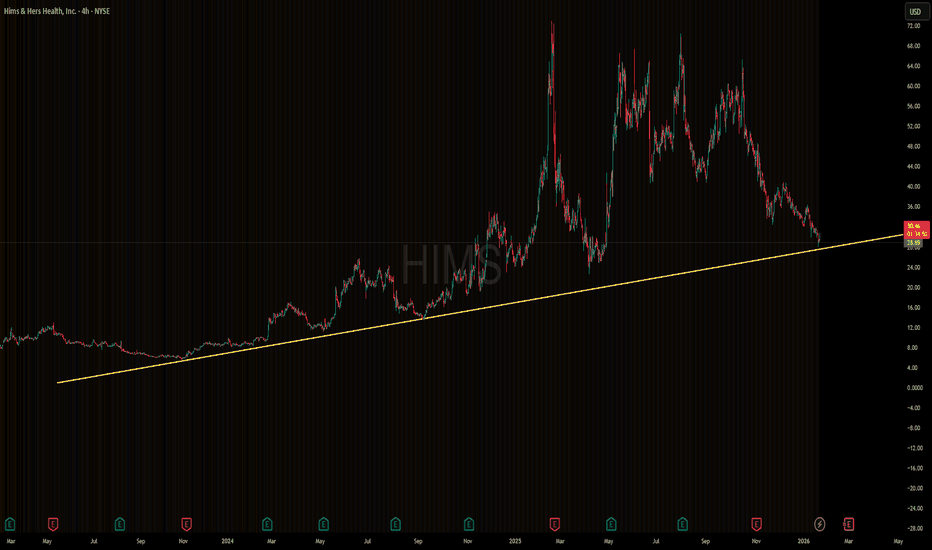The width and height of the screenshot is (932, 550).
Task: Click the 20.00 price axis label
Action: [914, 287]
